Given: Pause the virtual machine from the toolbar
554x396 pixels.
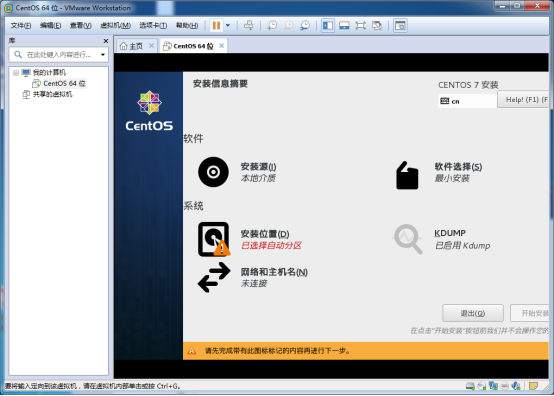Looking at the screenshot, I should tap(216, 25).
